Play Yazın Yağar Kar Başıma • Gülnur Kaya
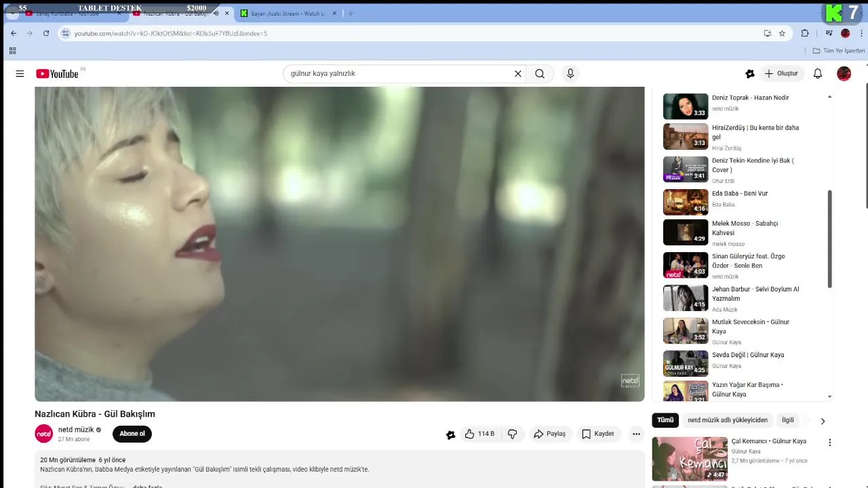The width and height of the screenshot is (868, 488). click(x=739, y=390)
